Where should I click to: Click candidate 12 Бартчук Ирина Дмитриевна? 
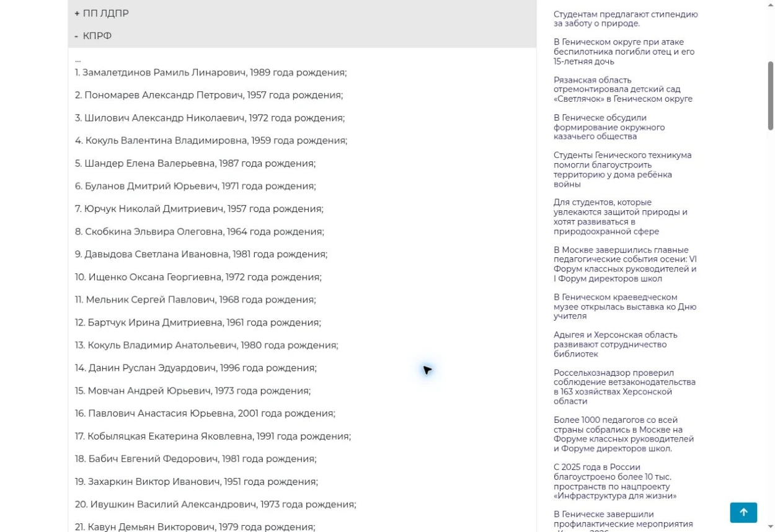[198, 322]
